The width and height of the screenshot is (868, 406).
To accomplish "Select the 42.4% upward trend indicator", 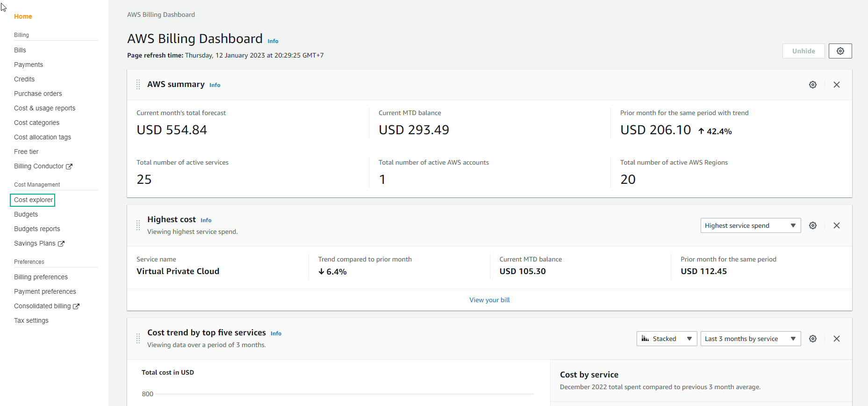I will click(x=715, y=131).
